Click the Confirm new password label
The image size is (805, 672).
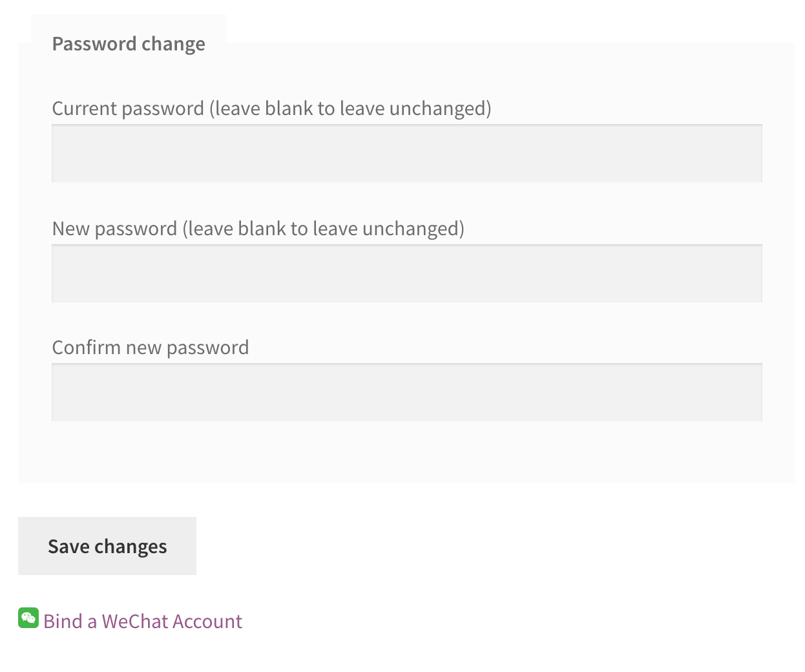tap(150, 348)
